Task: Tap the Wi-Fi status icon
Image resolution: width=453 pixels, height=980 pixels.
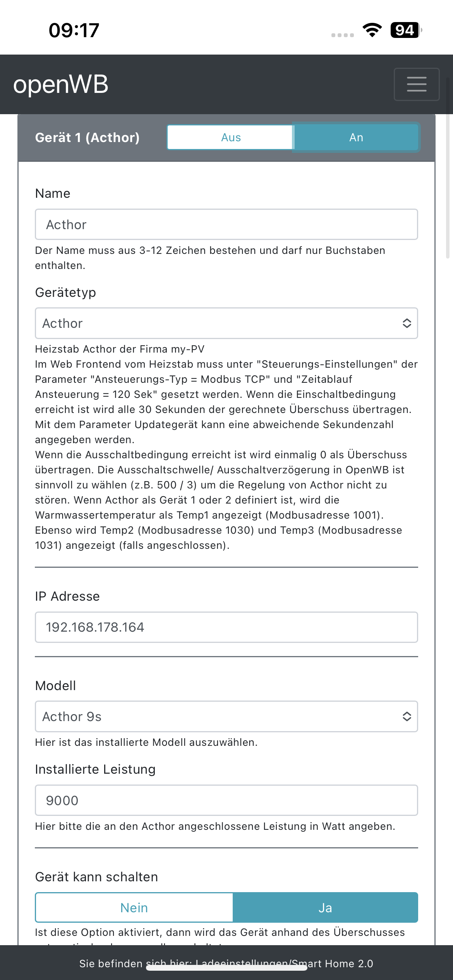Action: [372, 30]
